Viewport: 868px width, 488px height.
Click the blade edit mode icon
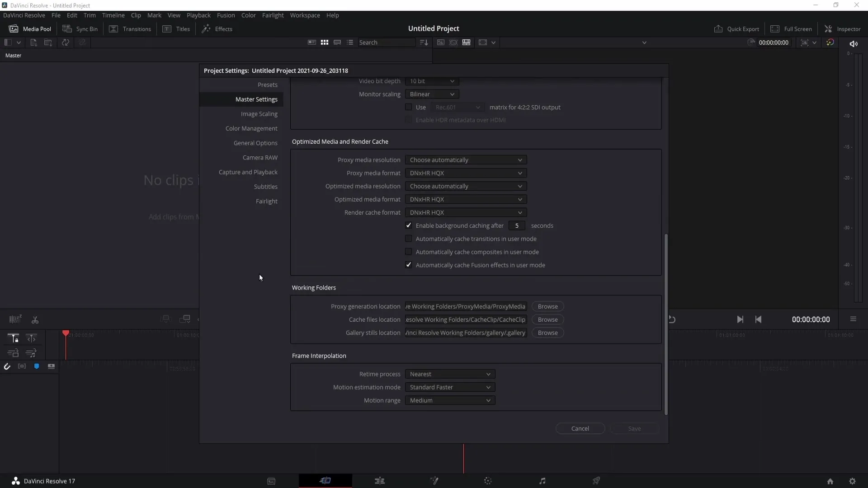click(x=34, y=319)
